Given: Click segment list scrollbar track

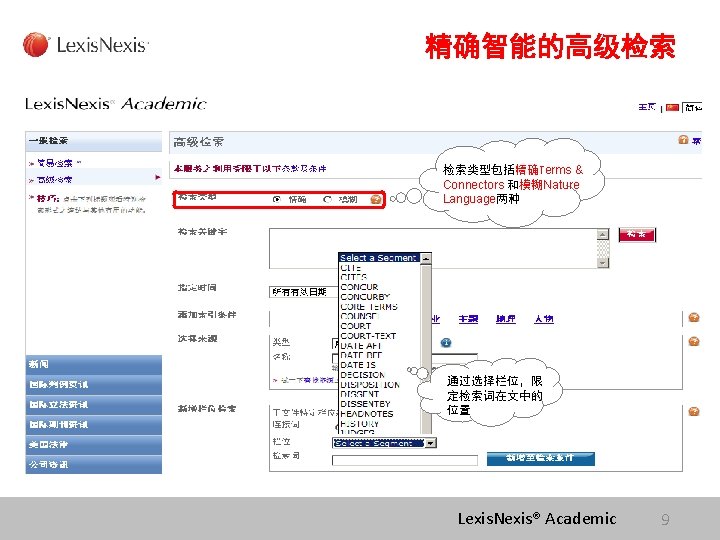Looking at the screenshot, I should (x=426, y=349).
